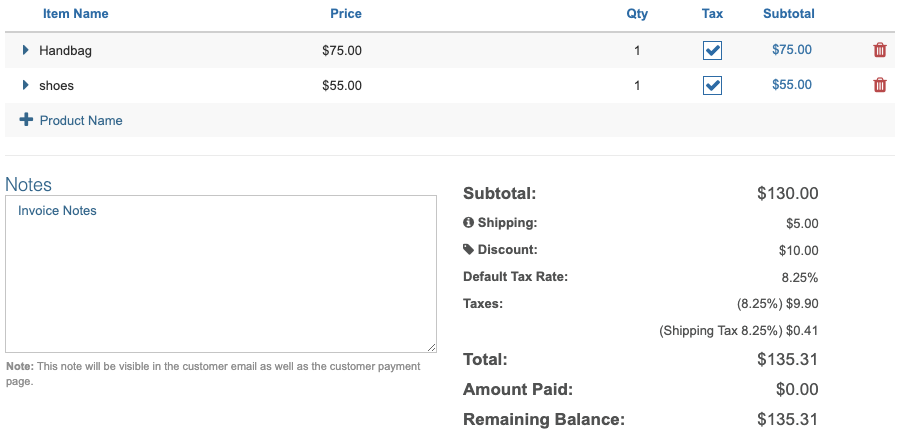Click the Qty column header
The height and width of the screenshot is (440, 900).
click(637, 14)
